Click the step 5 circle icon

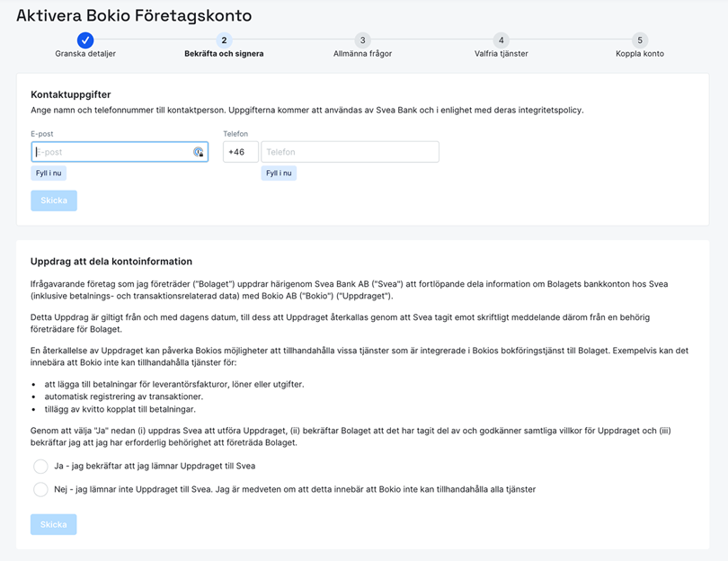coord(640,40)
